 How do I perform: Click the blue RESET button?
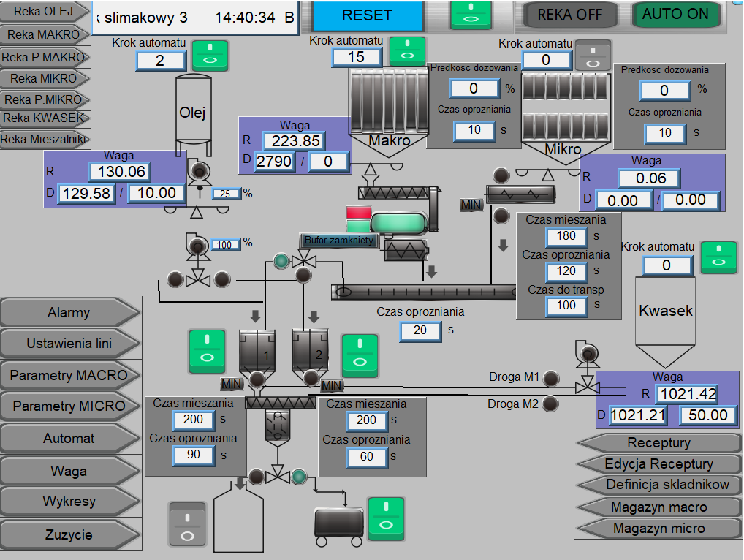(x=368, y=15)
